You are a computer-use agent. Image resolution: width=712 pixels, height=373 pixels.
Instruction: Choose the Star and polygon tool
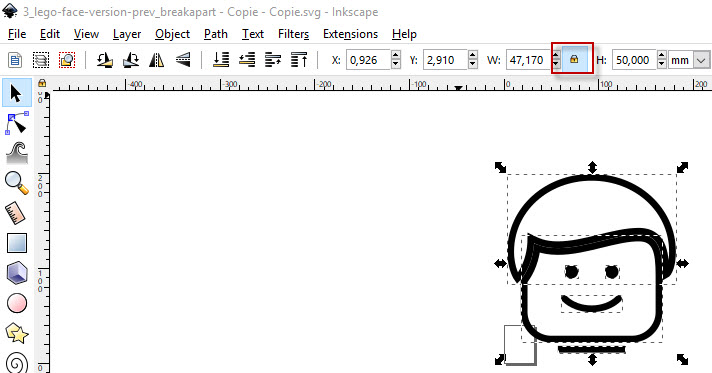tap(17, 333)
